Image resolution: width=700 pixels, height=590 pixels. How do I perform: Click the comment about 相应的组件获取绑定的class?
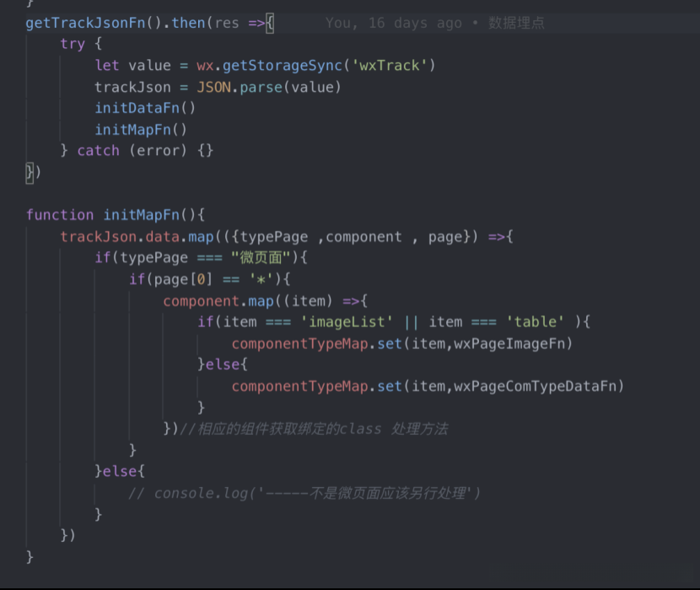pos(314,429)
